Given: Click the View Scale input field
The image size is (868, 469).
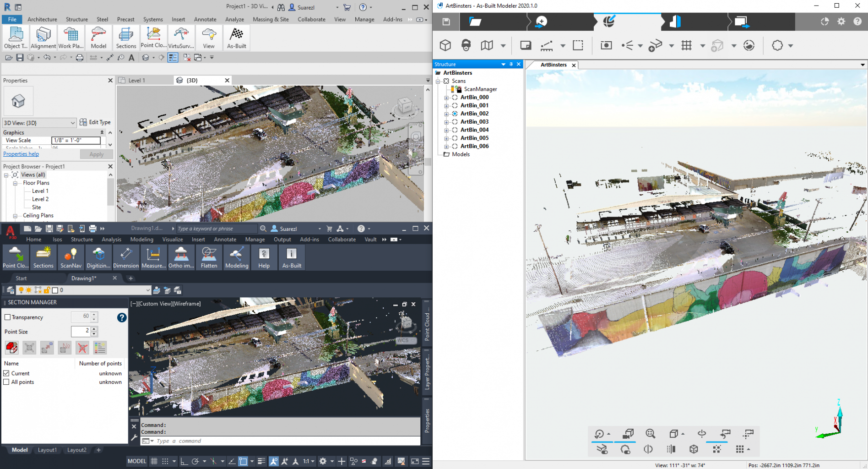Looking at the screenshot, I should click(76, 140).
